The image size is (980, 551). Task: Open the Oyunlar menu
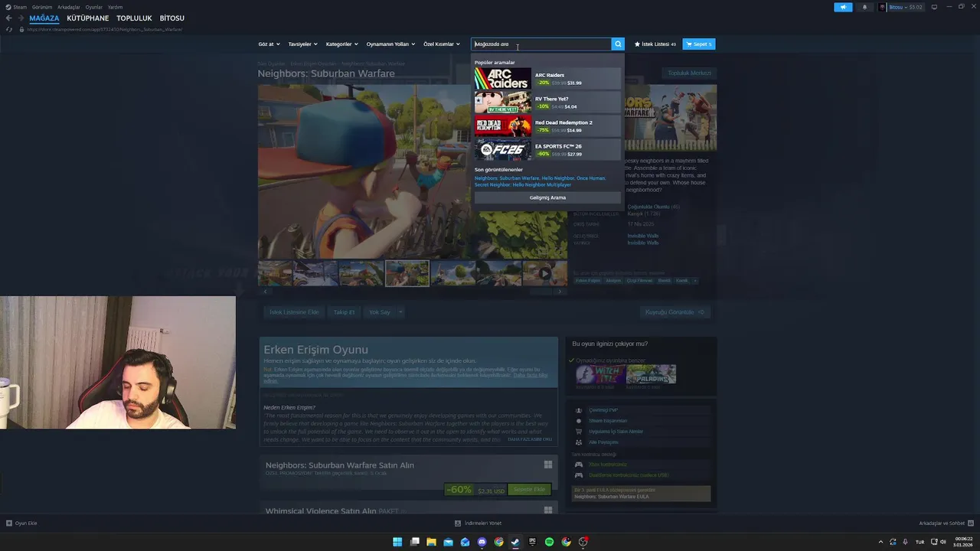coord(93,7)
